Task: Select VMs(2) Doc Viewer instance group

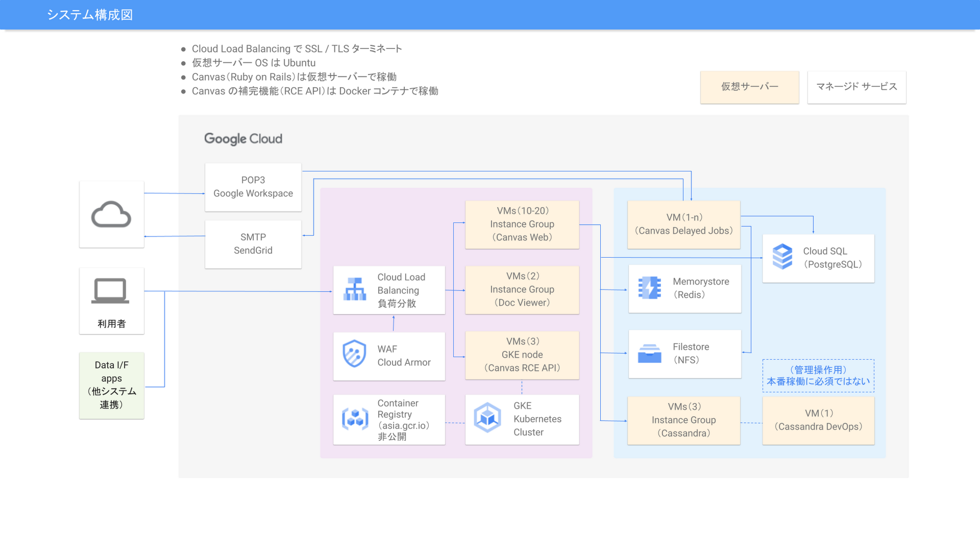Action: [522, 289]
